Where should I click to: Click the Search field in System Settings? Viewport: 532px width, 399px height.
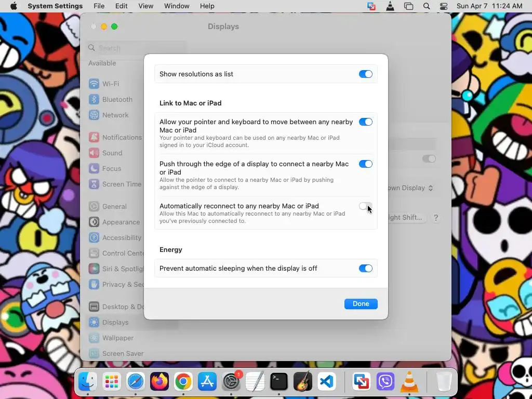click(136, 48)
